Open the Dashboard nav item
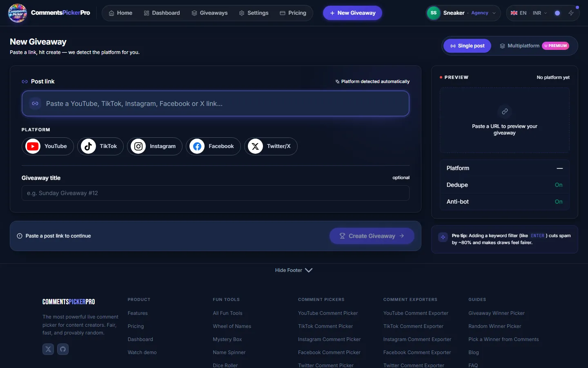Screen dimensions: 588x368 click(x=162, y=13)
